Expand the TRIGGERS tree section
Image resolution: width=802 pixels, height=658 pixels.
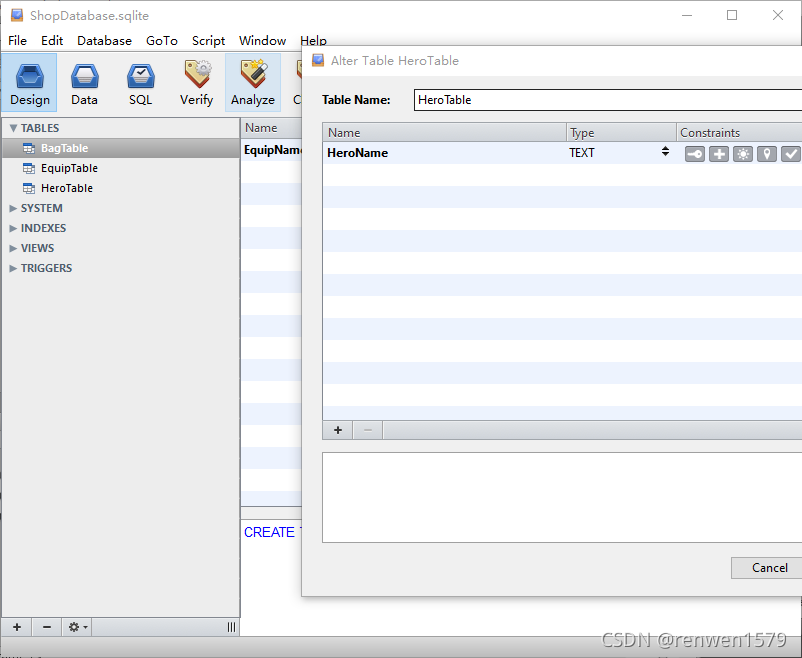tap(13, 268)
